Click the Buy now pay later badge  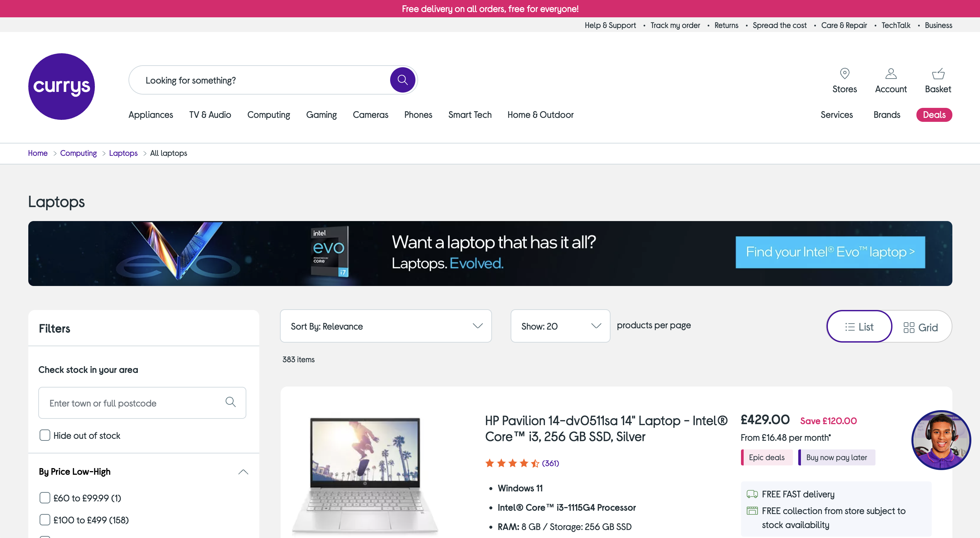[x=837, y=457]
